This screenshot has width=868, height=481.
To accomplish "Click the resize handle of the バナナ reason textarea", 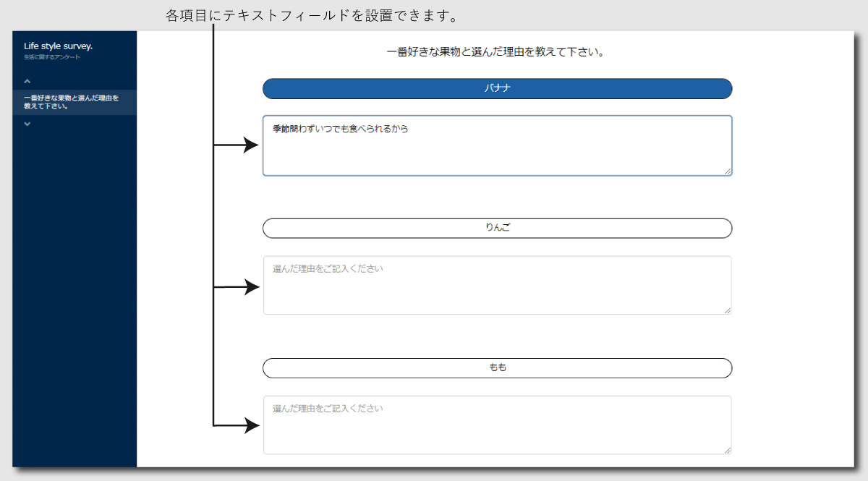I will click(x=728, y=171).
